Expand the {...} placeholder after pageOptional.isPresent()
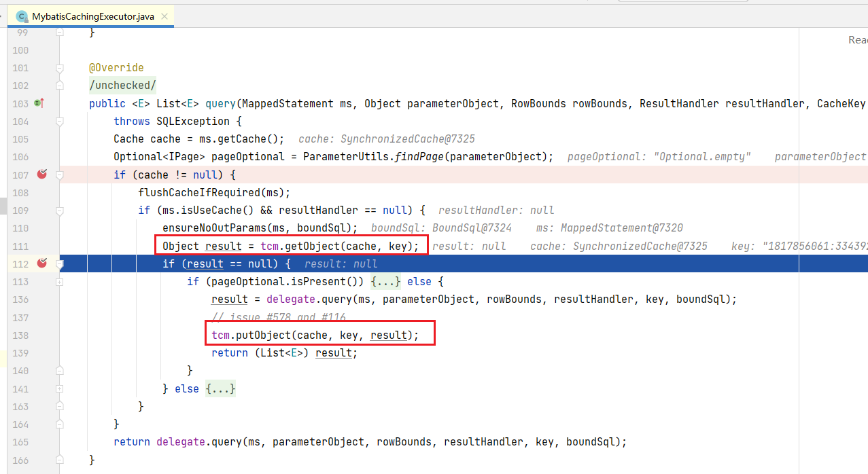 [386, 281]
